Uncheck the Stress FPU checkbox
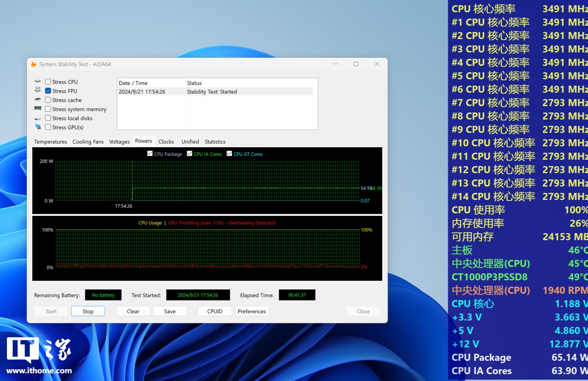 [48, 91]
